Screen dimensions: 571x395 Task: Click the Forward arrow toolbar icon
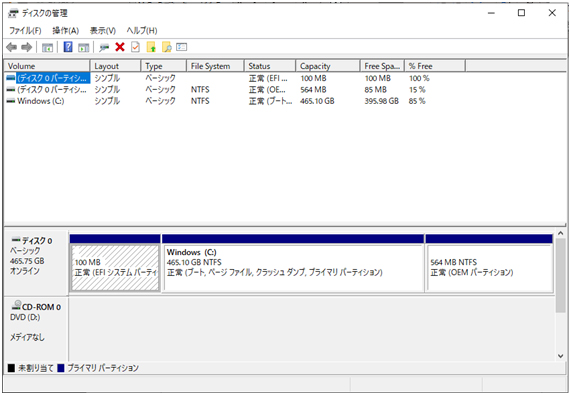[27, 47]
